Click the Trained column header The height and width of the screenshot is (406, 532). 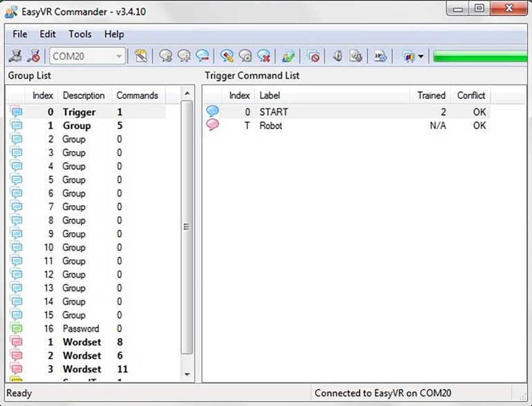tap(430, 95)
